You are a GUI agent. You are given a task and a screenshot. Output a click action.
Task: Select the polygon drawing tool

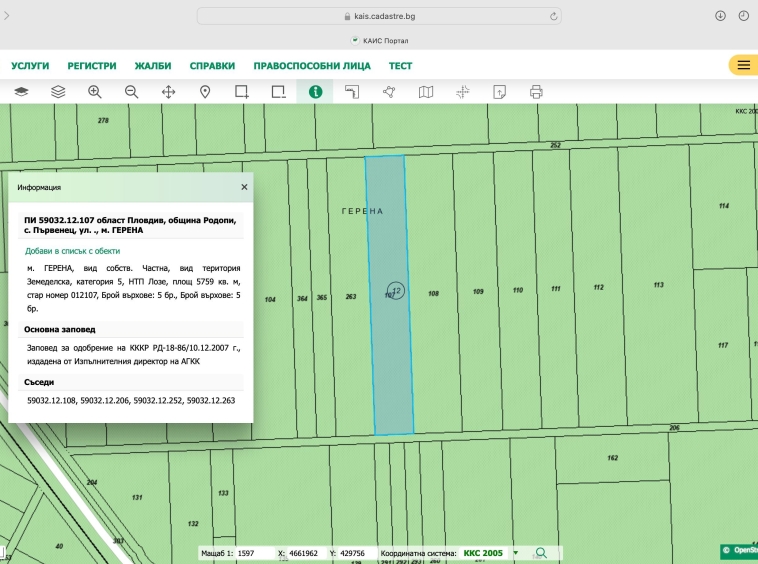point(389,91)
